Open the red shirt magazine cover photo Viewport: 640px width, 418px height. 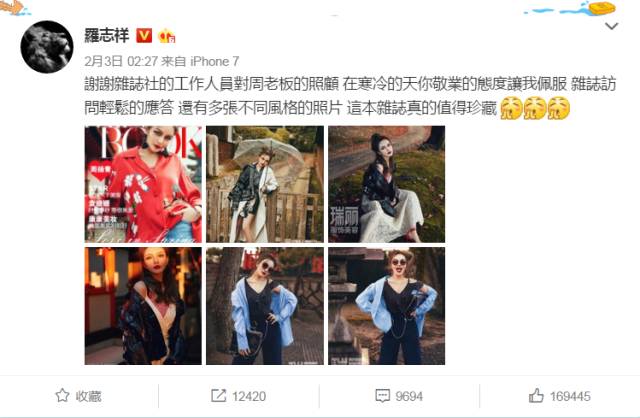click(143, 184)
